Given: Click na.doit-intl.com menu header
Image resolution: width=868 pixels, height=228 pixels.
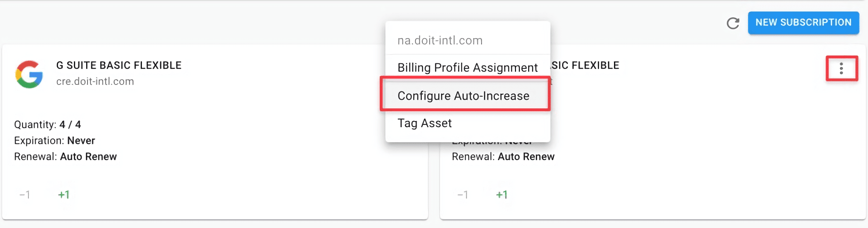Looking at the screenshot, I should pyautogui.click(x=440, y=41).
